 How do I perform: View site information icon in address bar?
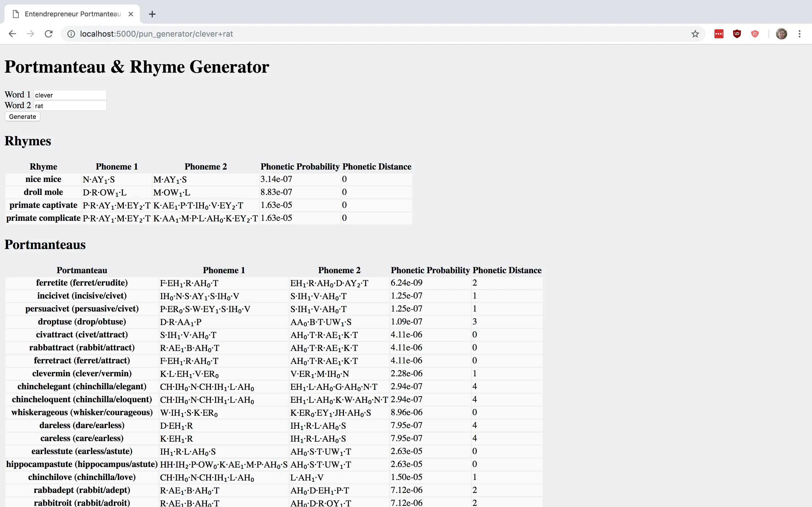click(x=71, y=34)
